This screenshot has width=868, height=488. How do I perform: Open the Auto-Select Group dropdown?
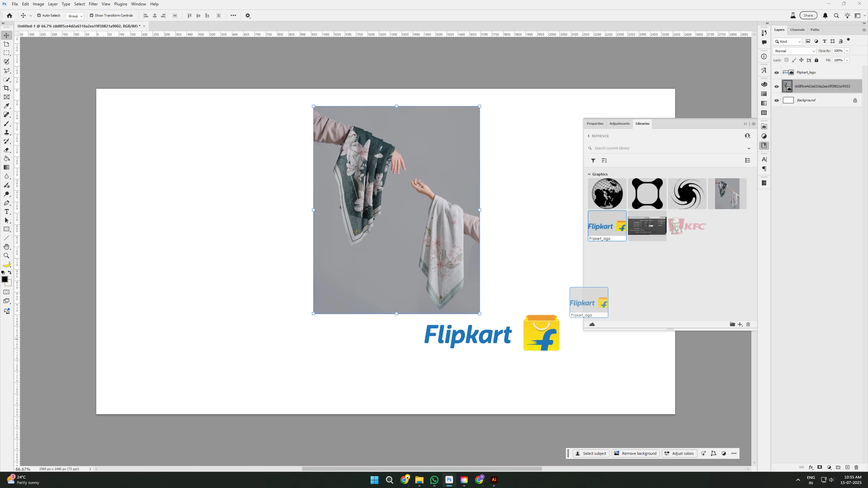coord(75,16)
